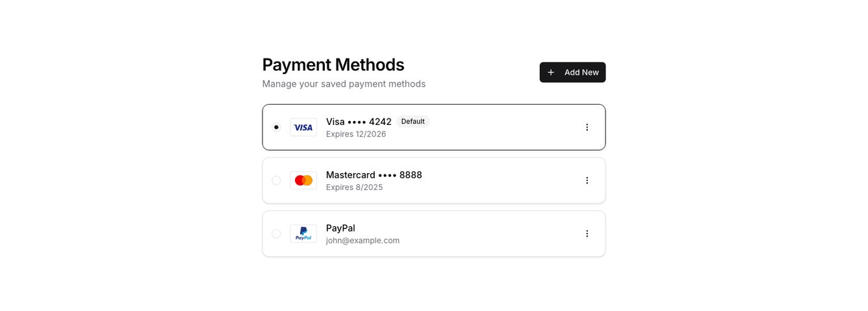Click the plus icon in Add New

(551, 72)
